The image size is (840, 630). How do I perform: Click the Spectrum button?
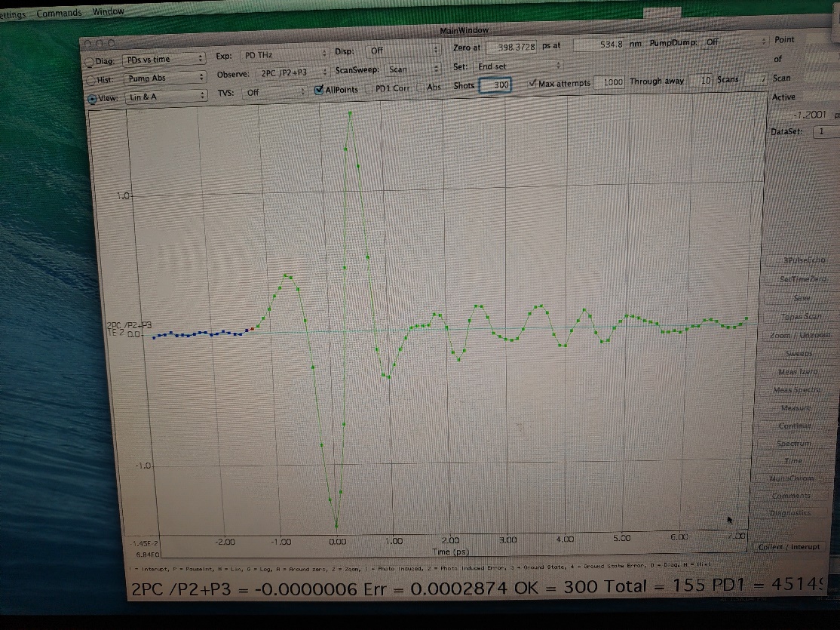[x=793, y=444]
